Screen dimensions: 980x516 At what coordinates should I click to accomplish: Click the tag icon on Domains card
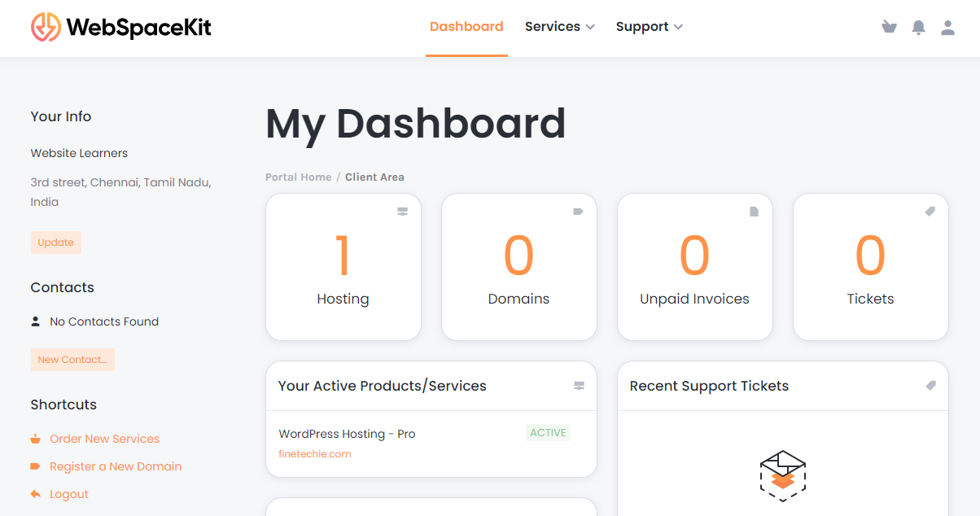coord(578,212)
